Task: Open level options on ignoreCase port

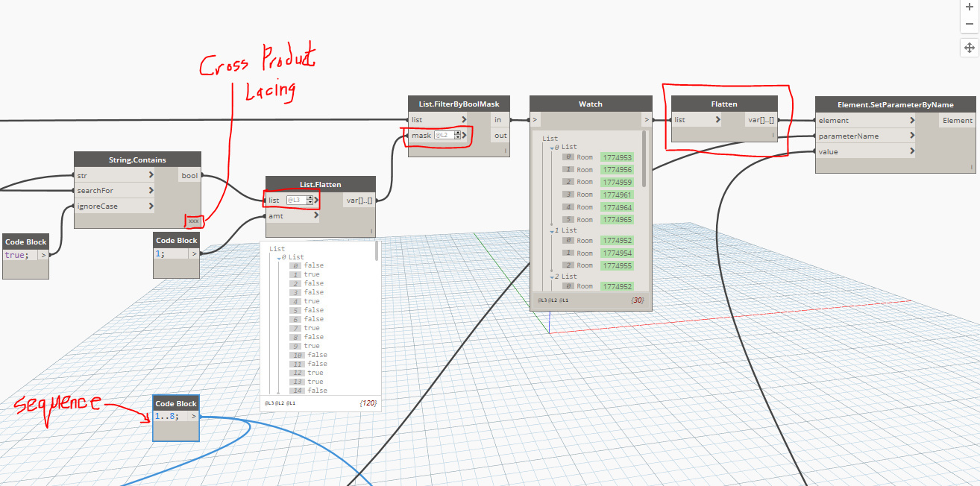Action: point(151,206)
